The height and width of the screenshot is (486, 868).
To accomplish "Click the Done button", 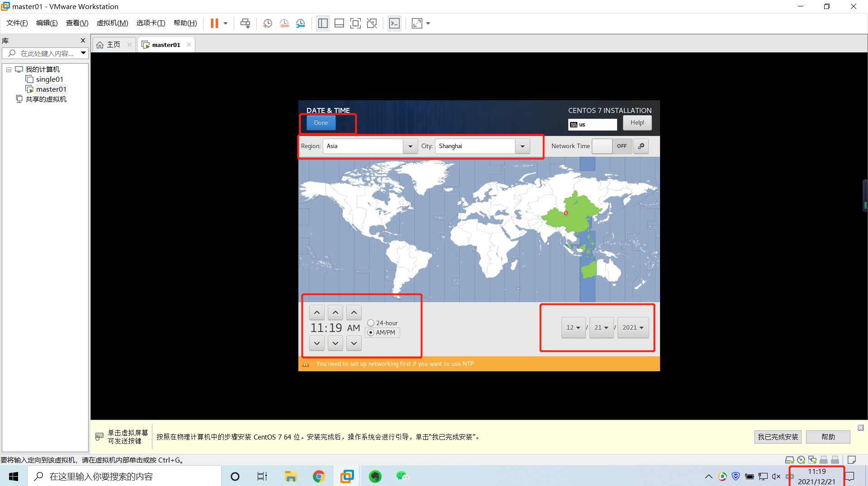I will (x=321, y=123).
